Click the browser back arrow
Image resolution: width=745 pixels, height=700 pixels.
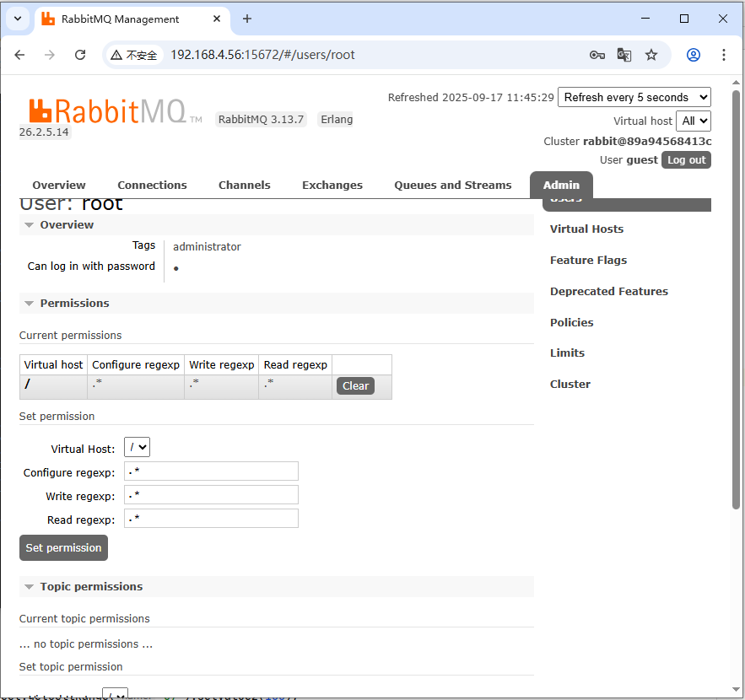point(20,55)
